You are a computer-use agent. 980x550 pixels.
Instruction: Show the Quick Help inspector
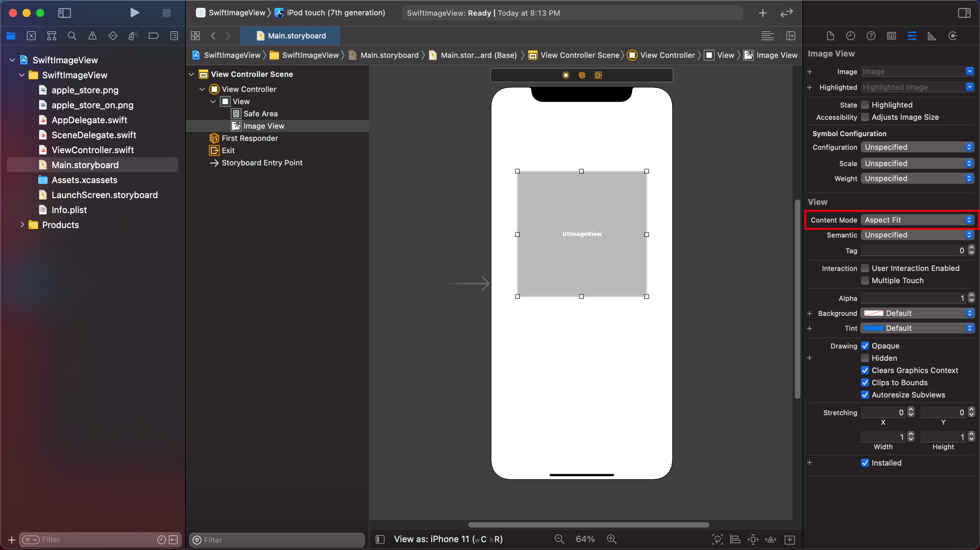pyautogui.click(x=871, y=36)
